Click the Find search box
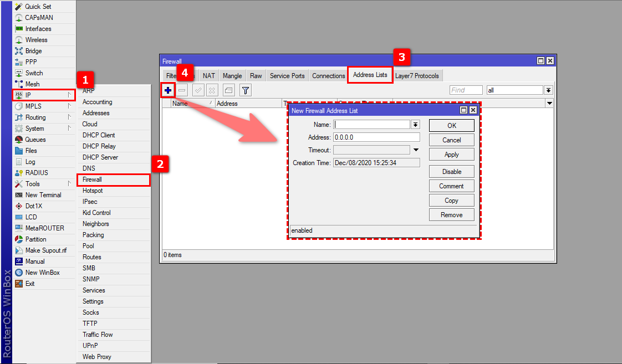 (466, 90)
